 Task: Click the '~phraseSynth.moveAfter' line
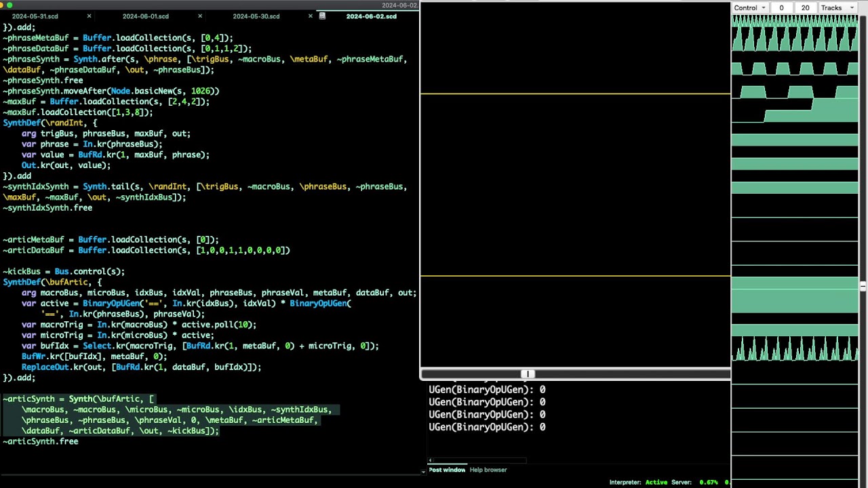(111, 91)
